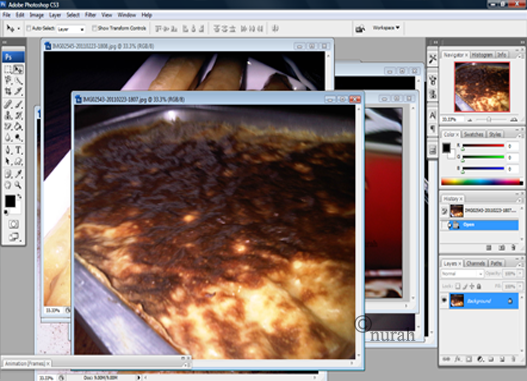Select the Crop tool

pos(8,91)
